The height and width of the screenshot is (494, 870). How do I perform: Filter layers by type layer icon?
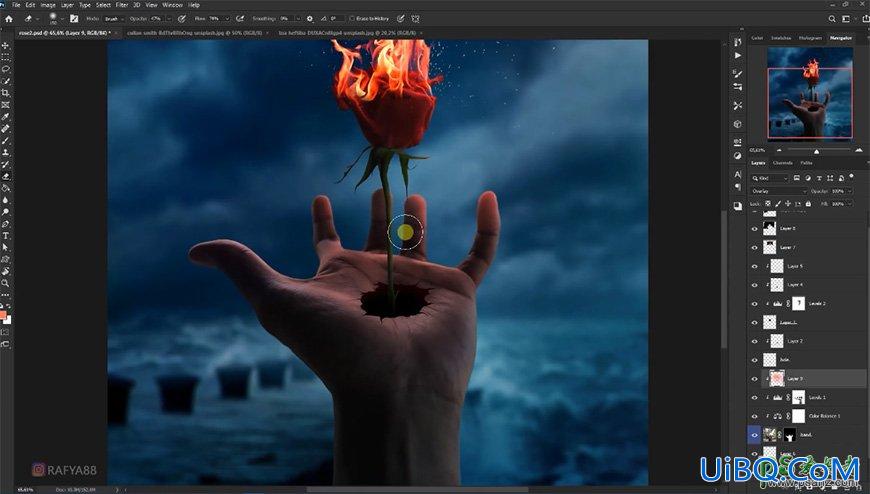[x=819, y=178]
